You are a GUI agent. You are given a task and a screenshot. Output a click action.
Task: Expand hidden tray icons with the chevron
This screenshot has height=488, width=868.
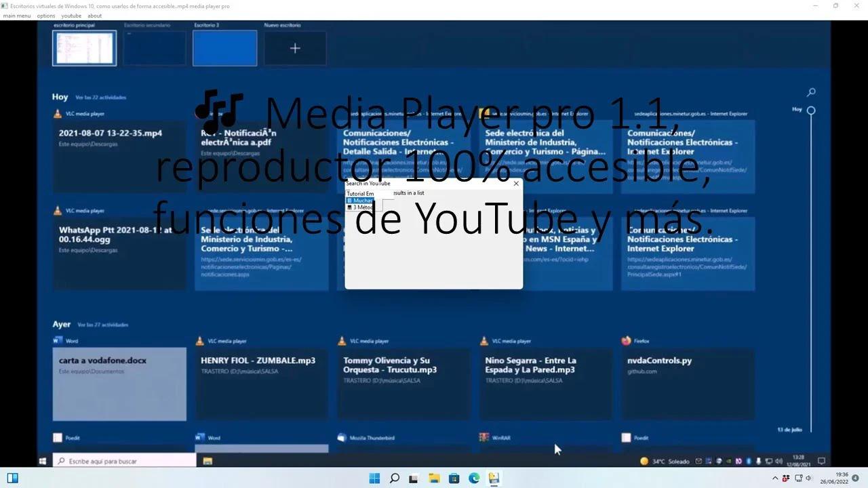click(775, 479)
